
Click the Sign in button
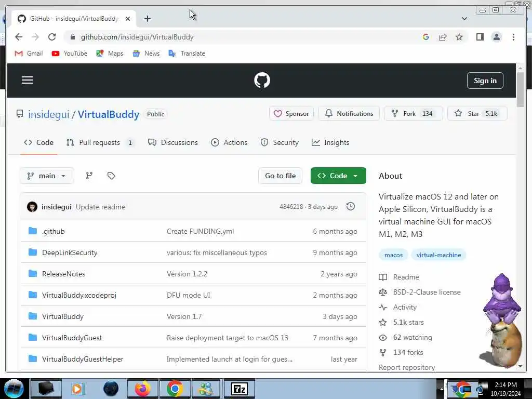(x=485, y=81)
